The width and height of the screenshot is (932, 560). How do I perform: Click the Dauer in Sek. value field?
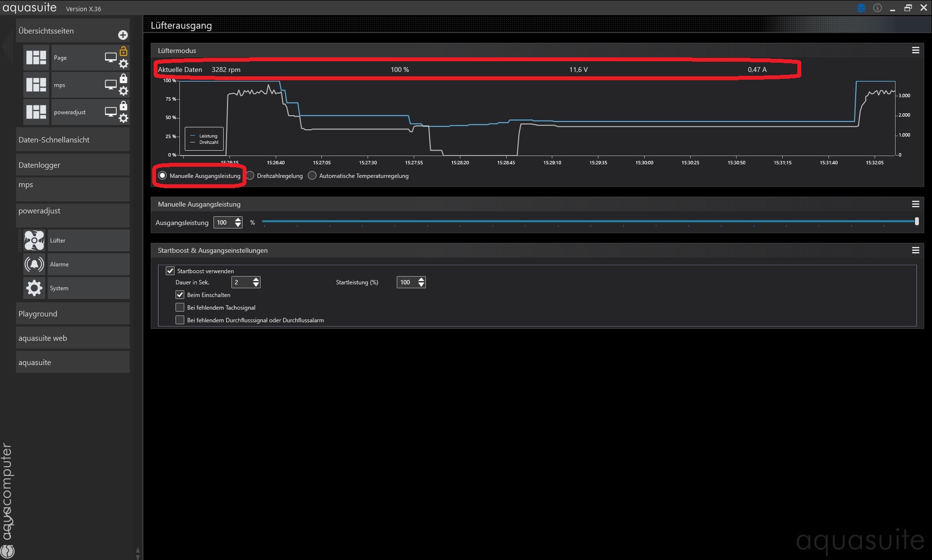tap(242, 282)
